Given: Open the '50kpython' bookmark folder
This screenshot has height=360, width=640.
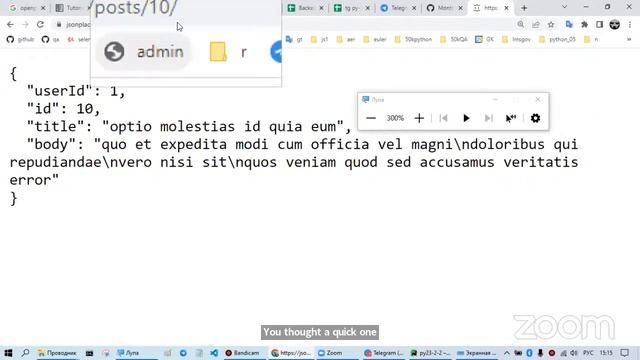Looking at the screenshot, I should click(x=413, y=40).
